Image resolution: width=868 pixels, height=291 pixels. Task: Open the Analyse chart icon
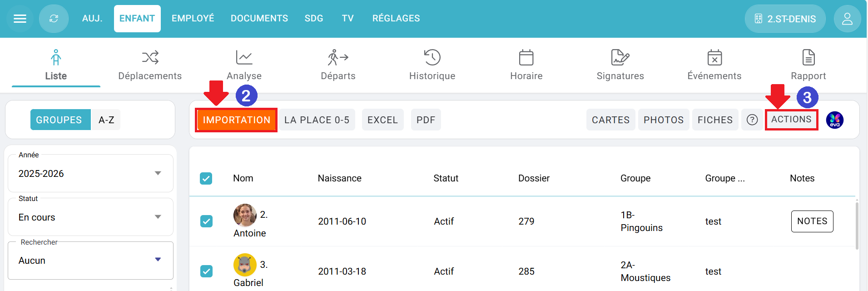point(244,58)
